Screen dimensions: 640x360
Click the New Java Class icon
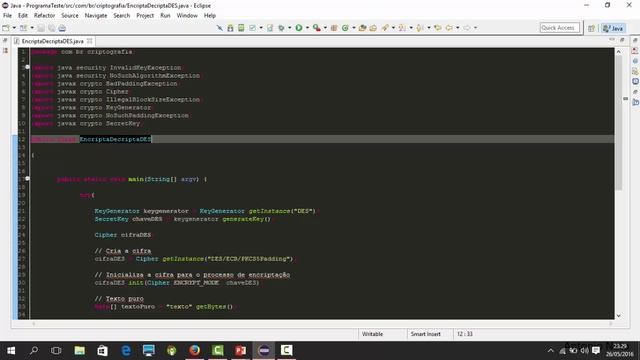[345, 28]
